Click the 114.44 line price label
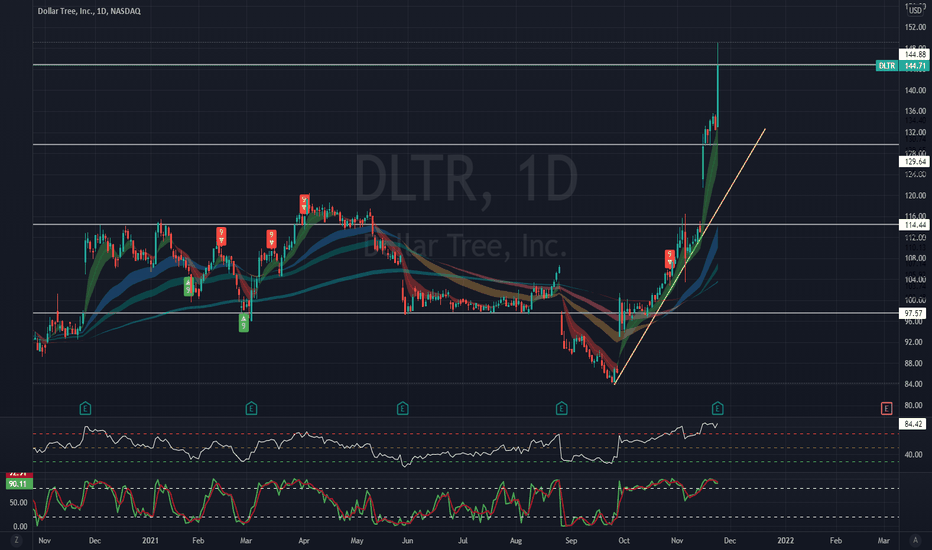 [x=914, y=225]
